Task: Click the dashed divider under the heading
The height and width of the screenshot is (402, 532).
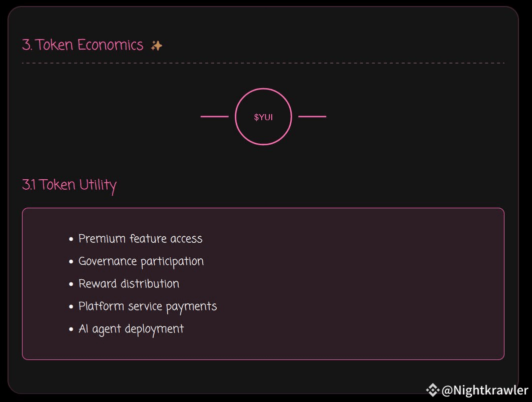Action: [x=263, y=63]
